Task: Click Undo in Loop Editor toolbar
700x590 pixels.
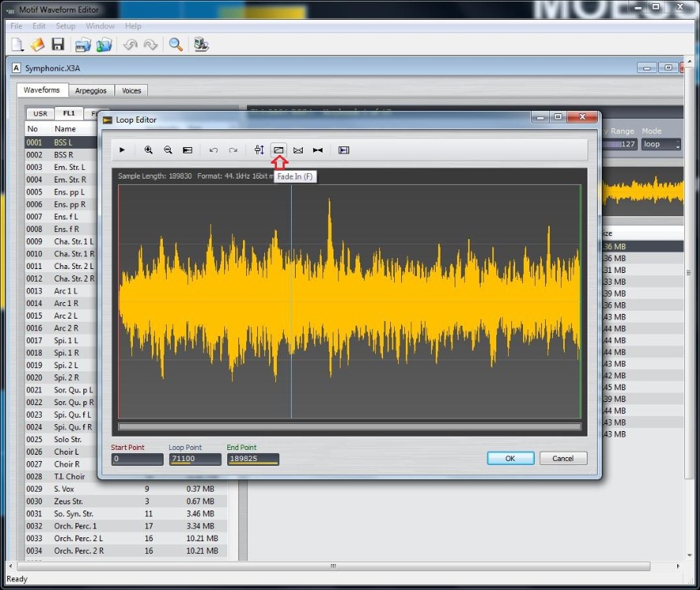Action: click(213, 150)
